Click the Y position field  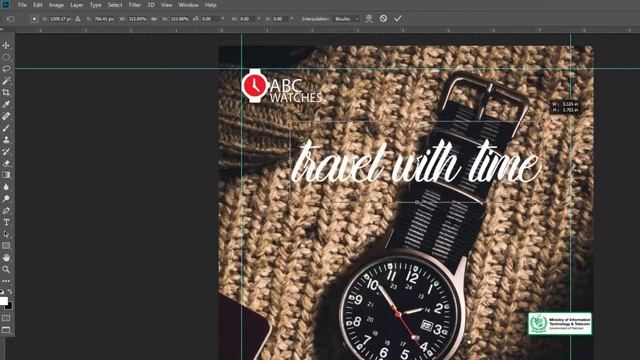[104, 19]
